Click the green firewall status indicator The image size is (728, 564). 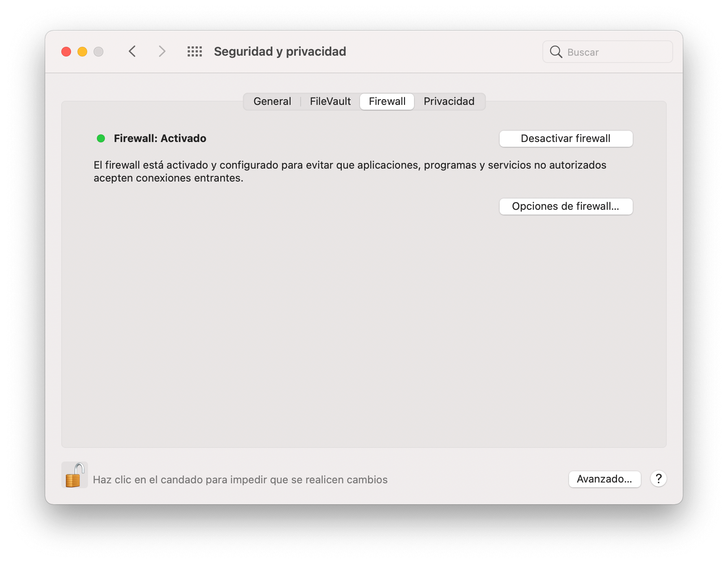click(100, 138)
